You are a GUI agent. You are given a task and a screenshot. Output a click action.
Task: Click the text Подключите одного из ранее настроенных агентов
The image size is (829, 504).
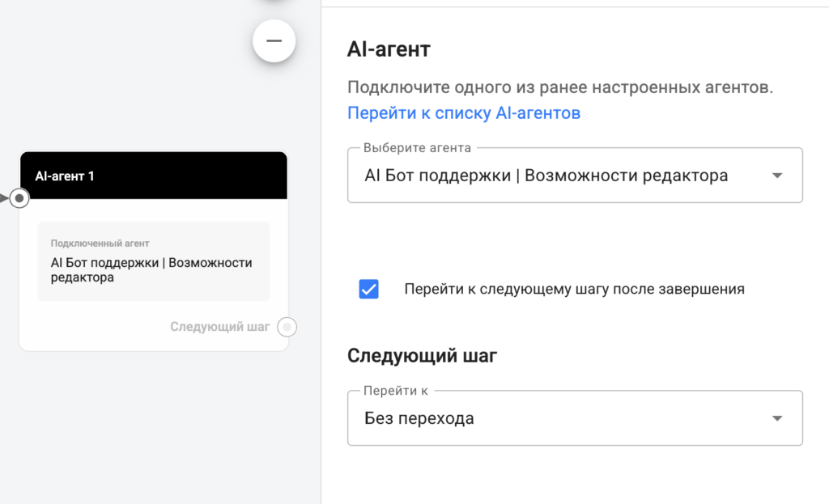pyautogui.click(x=559, y=87)
